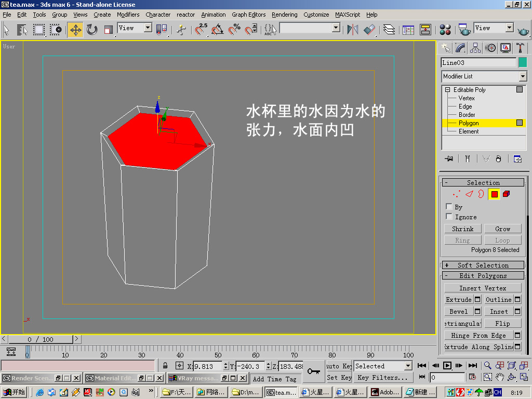Screen dimensions: 532x399
Task: Open the Modifiers menu
Action: (128, 15)
